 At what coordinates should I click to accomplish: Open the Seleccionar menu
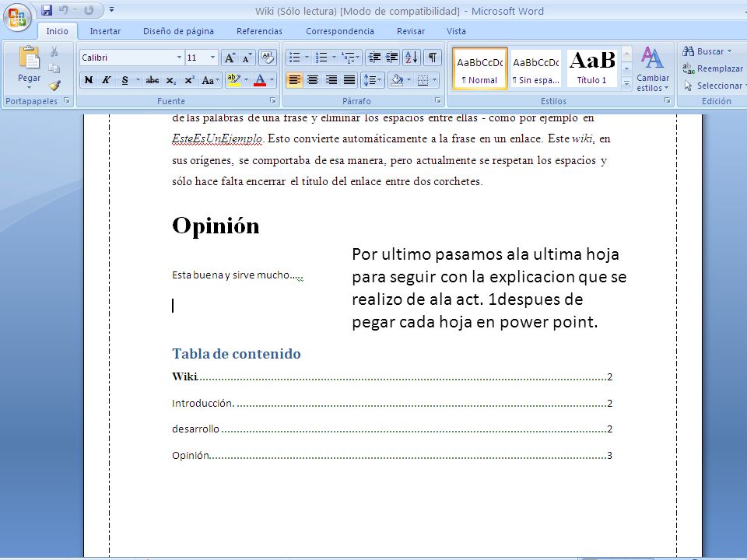coord(714,86)
